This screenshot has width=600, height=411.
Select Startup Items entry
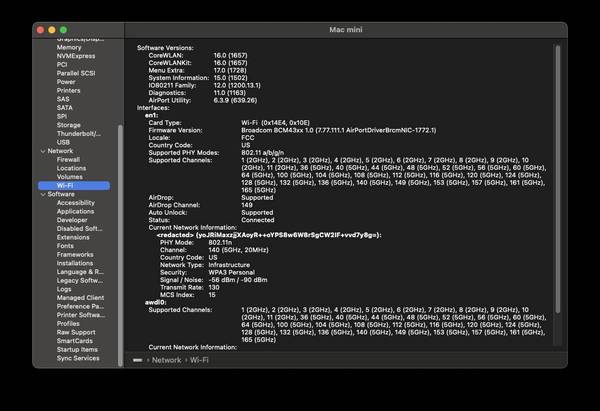77,350
